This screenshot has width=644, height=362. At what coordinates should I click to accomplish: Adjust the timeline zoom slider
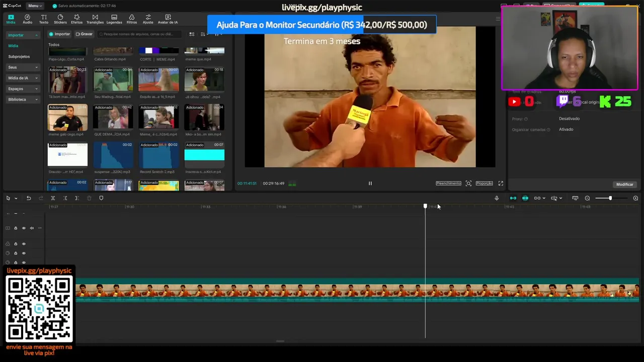[610, 198]
